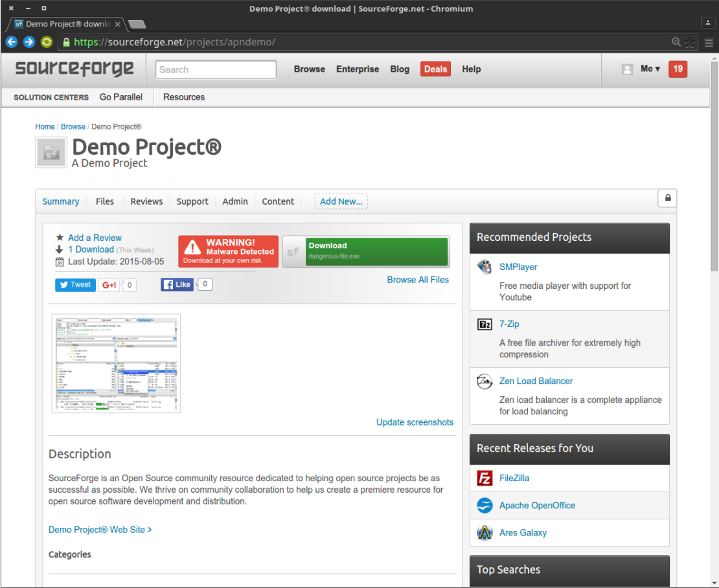The height and width of the screenshot is (588, 719).
Task: Click inside the Search field
Action: [x=216, y=69]
